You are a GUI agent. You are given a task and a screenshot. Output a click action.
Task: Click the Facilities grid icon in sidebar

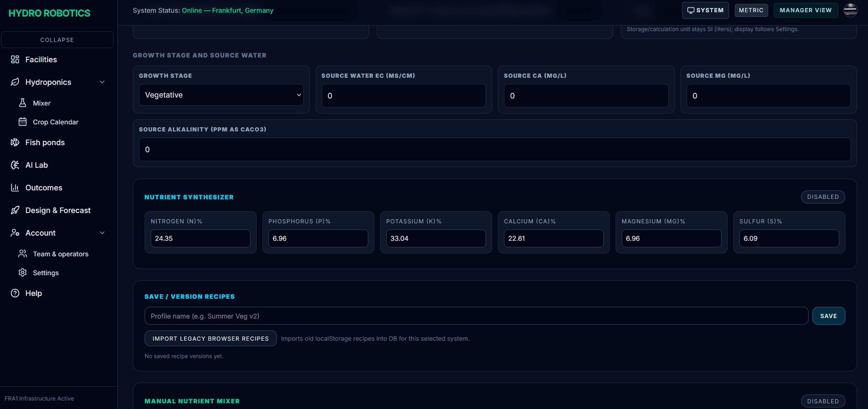point(15,59)
